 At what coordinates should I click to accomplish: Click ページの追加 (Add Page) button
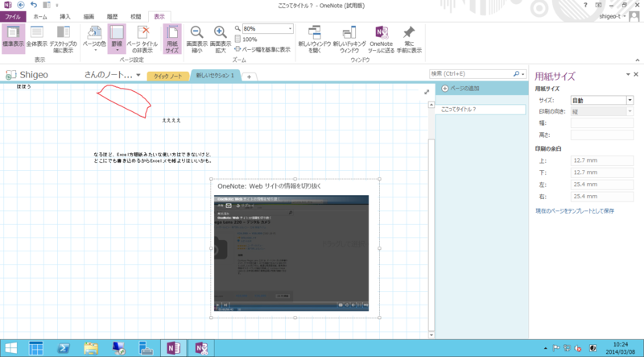(460, 89)
